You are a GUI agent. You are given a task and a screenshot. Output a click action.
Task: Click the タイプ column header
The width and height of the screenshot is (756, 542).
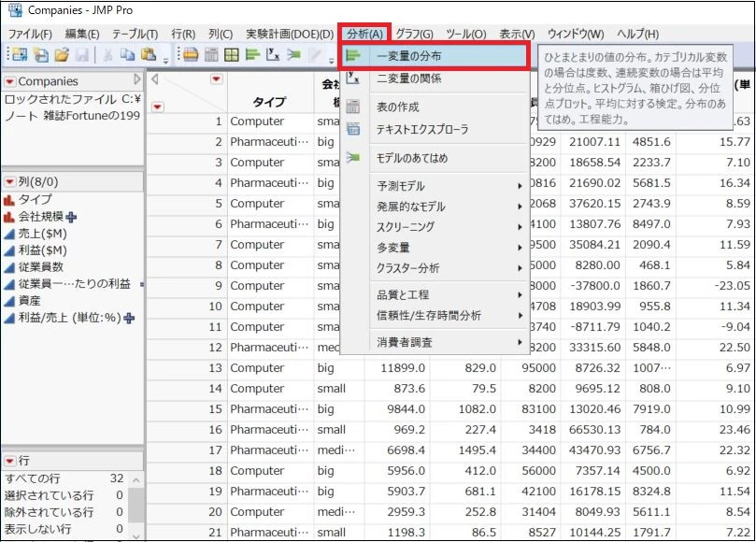(x=269, y=102)
